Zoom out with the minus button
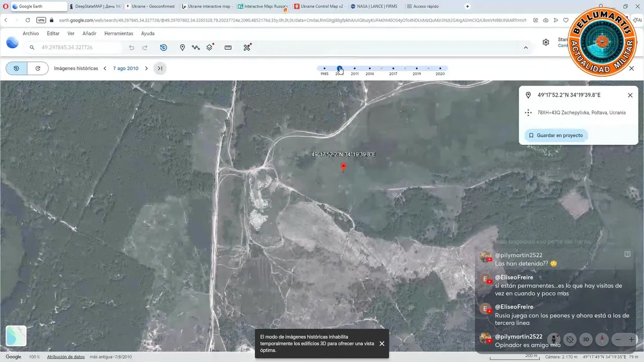Screen dimensions: 644x362 coord(618,339)
